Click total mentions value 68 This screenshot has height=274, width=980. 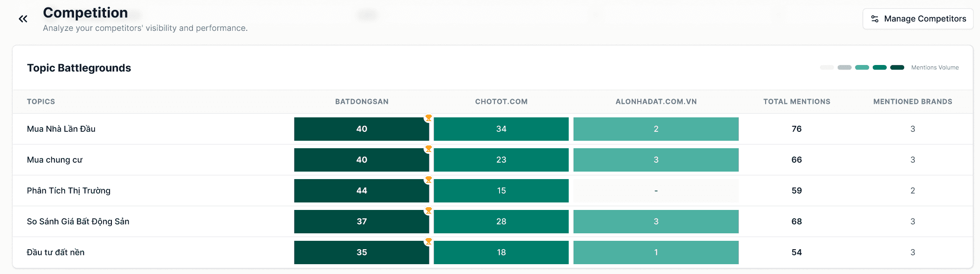(796, 221)
